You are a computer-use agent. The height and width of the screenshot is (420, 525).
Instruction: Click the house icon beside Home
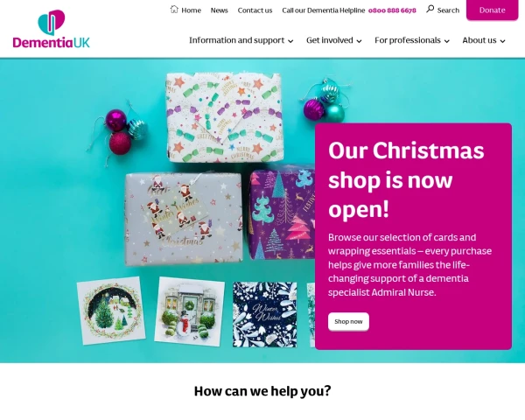click(174, 10)
